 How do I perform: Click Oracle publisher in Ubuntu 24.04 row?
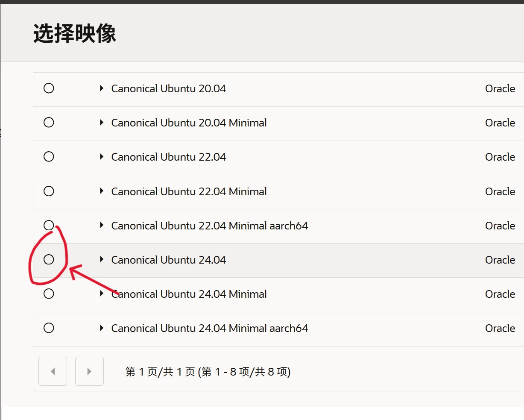(500, 260)
